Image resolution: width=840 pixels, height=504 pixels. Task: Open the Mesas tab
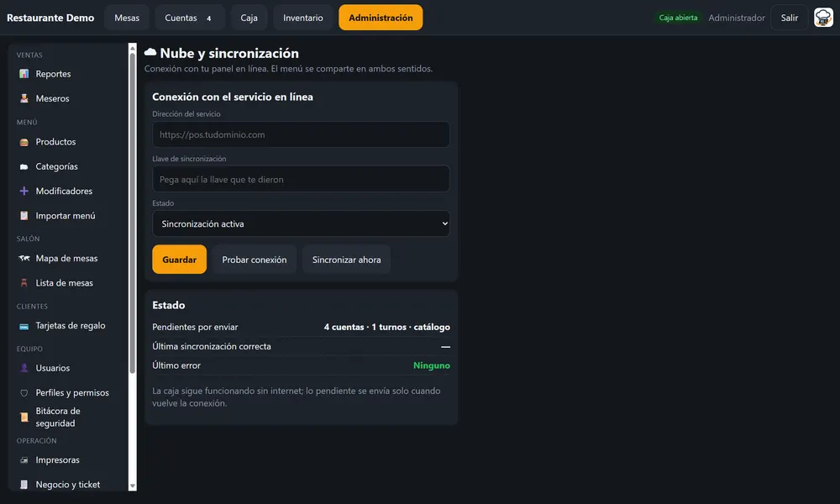[127, 18]
